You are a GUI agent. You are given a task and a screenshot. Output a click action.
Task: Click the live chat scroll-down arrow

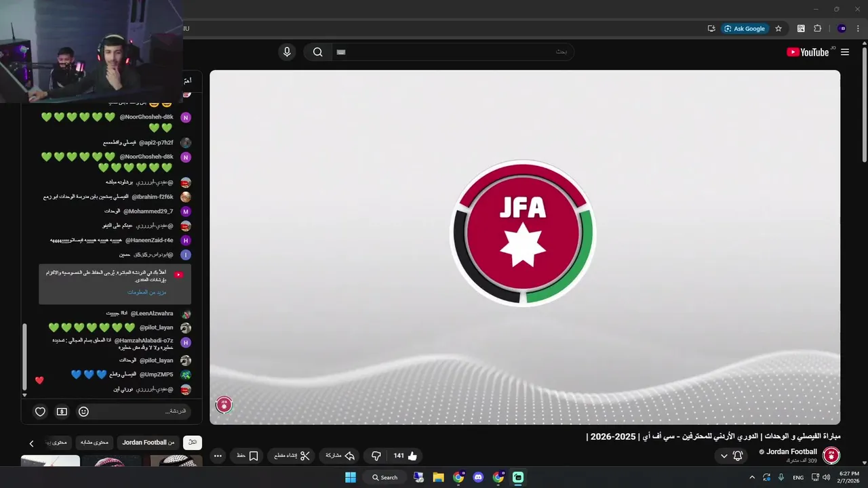click(25, 395)
